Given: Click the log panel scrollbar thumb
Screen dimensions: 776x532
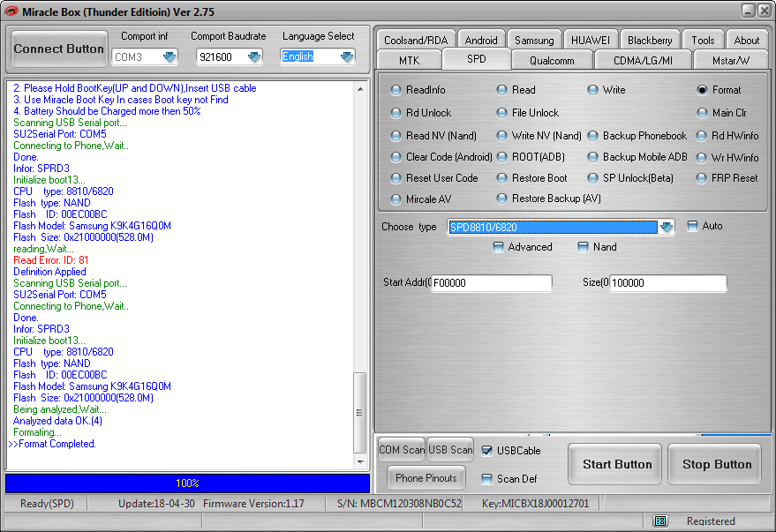Looking at the screenshot, I should 360,413.
